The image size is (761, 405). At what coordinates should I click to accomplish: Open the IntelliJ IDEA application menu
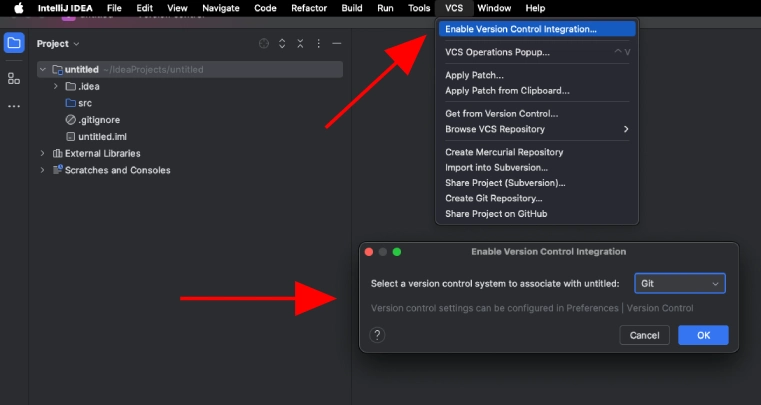65,8
